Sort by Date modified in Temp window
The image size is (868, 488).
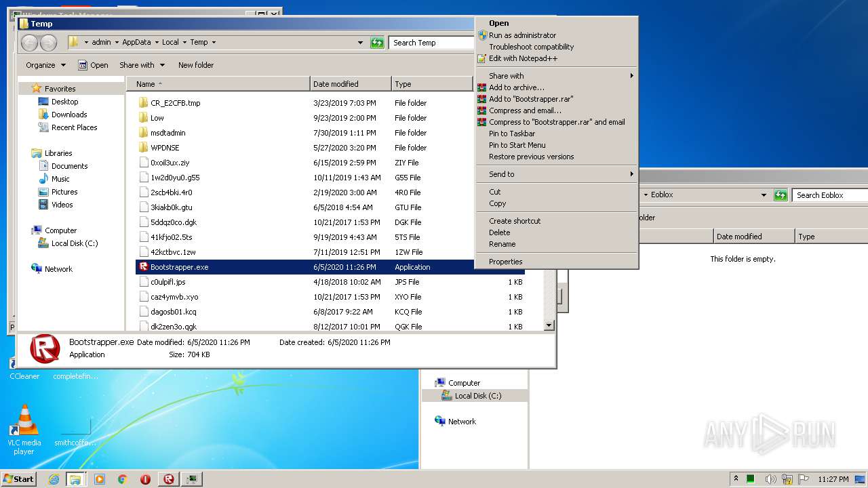coord(351,84)
